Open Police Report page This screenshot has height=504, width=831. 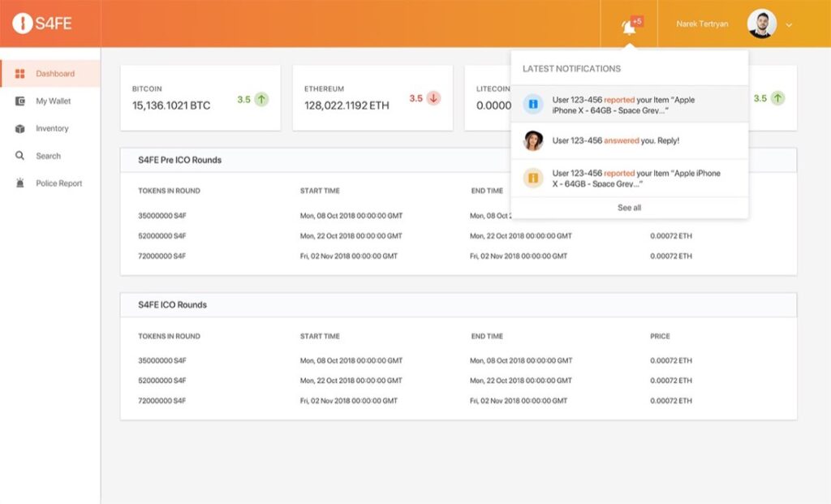click(x=50, y=183)
